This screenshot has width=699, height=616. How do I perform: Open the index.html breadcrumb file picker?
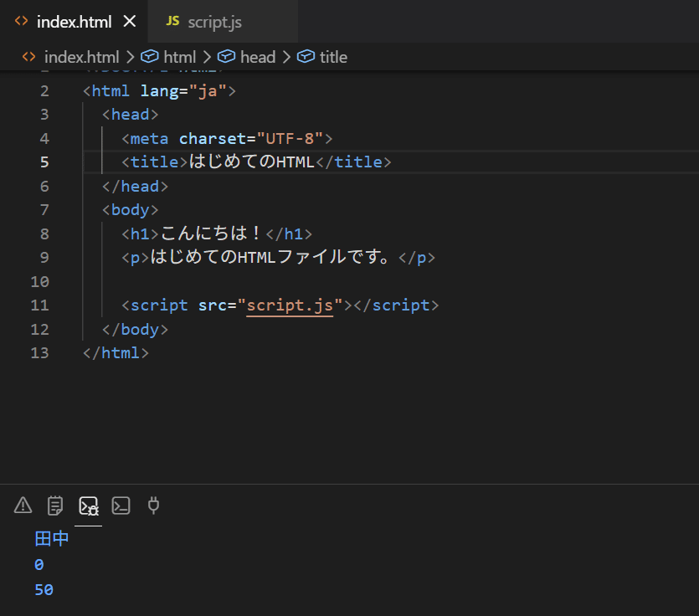(81, 57)
